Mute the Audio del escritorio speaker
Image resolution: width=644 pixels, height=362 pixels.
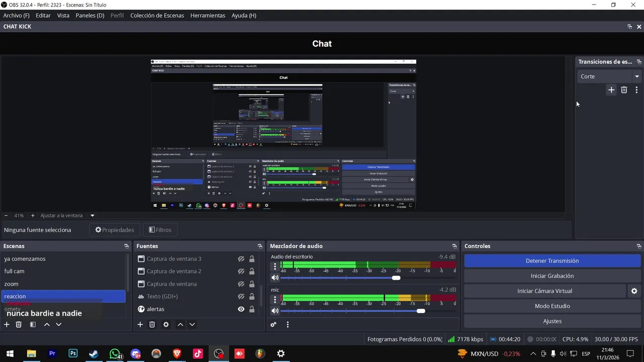click(275, 278)
